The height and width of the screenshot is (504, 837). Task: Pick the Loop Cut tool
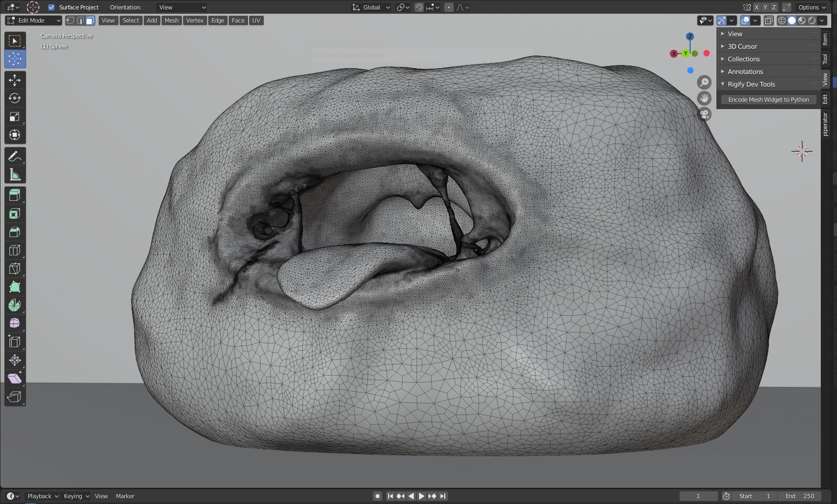pos(15,250)
